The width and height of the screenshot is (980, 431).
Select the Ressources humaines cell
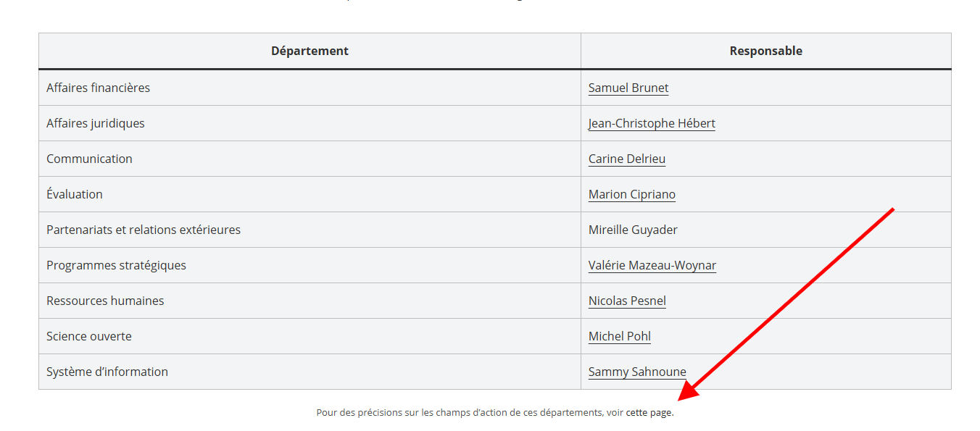coord(105,301)
